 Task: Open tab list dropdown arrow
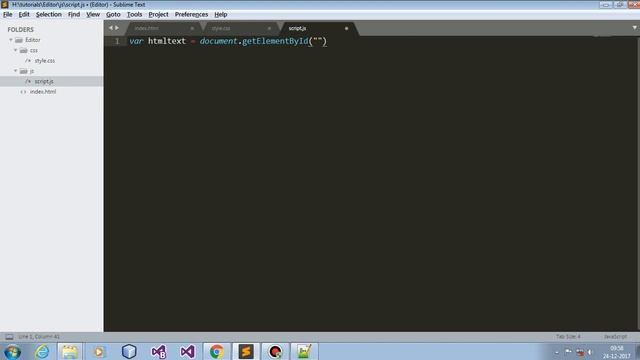pyautogui.click(x=634, y=28)
